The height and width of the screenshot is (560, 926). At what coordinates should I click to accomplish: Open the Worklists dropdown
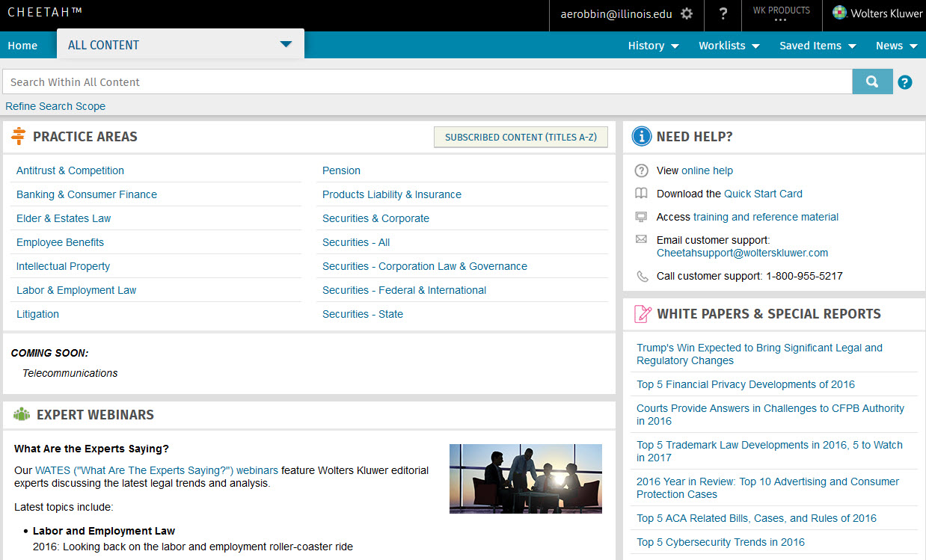[729, 46]
